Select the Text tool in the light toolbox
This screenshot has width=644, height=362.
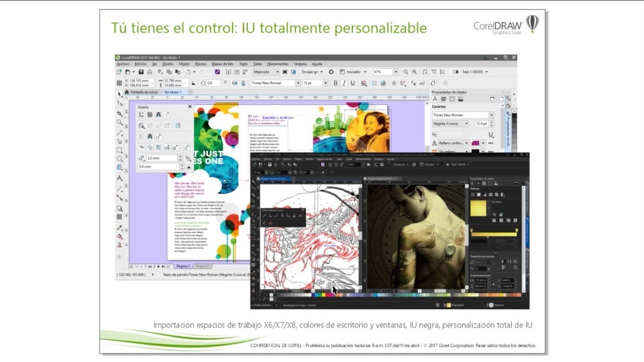[x=120, y=178]
